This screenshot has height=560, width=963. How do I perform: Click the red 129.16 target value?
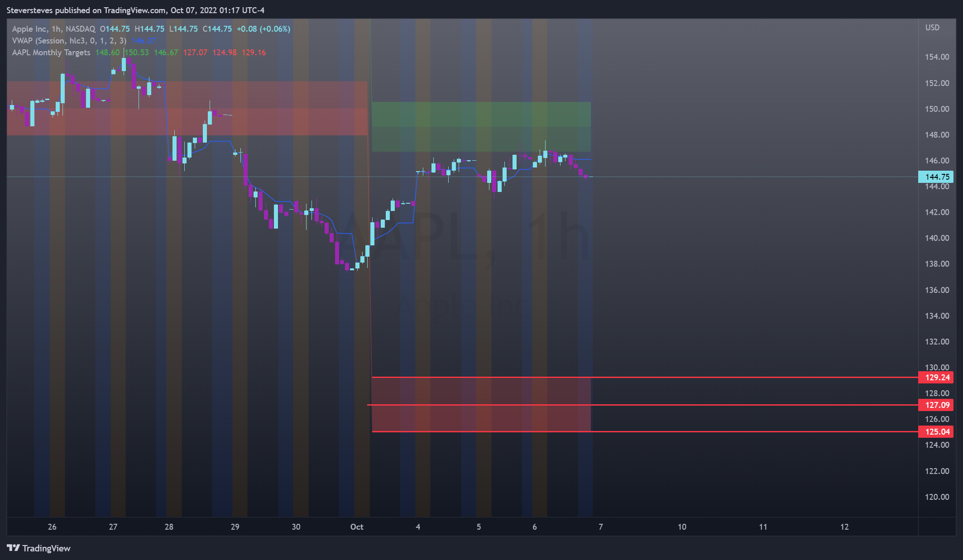pyautogui.click(x=254, y=53)
